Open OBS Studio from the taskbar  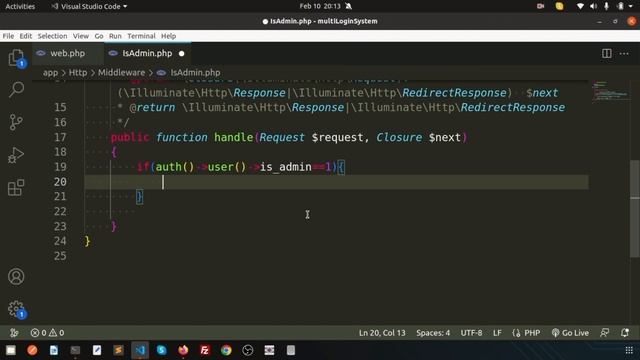[x=248, y=350]
